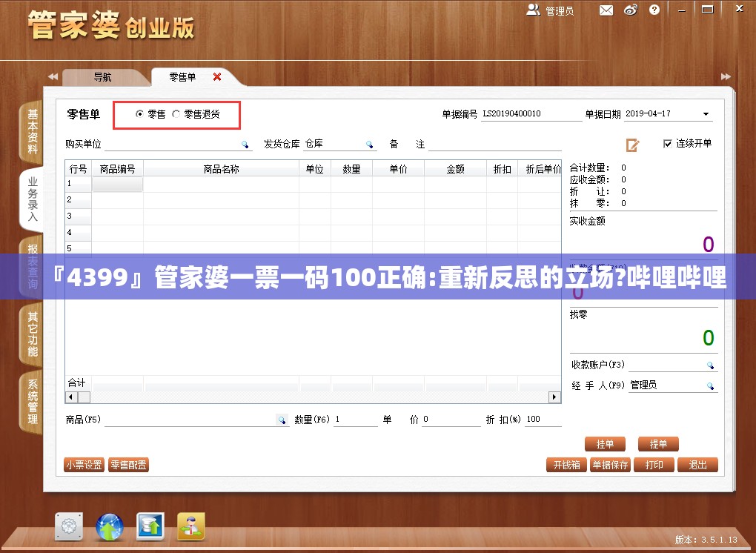Click the user switch icon in bottom dock

(x=191, y=526)
